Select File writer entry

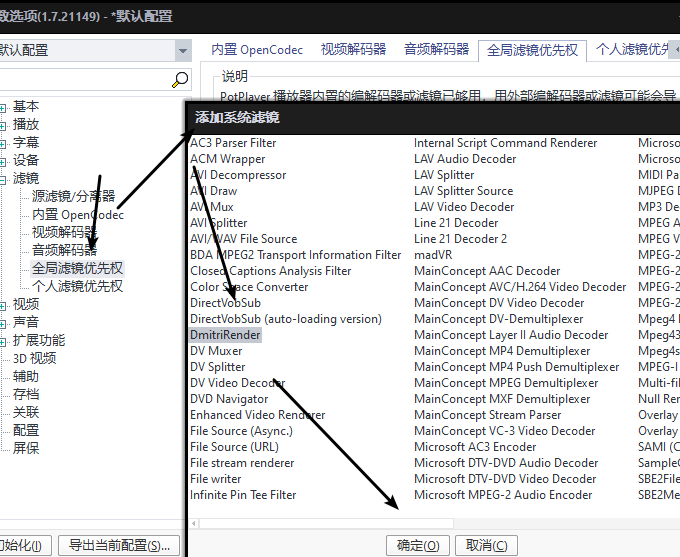(x=216, y=479)
